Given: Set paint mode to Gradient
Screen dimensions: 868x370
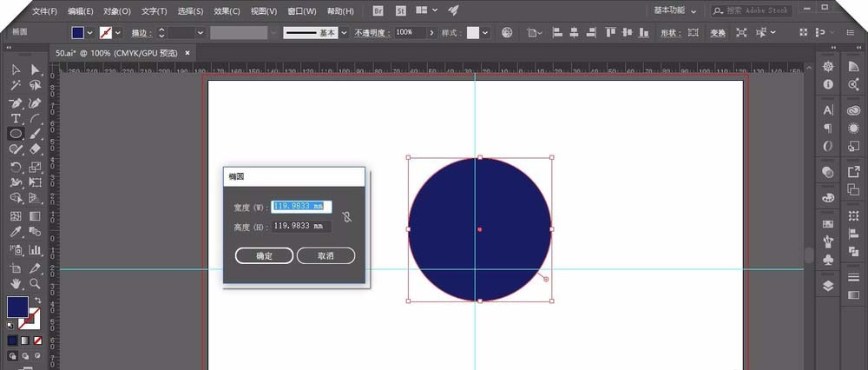Looking at the screenshot, I should (x=25, y=340).
